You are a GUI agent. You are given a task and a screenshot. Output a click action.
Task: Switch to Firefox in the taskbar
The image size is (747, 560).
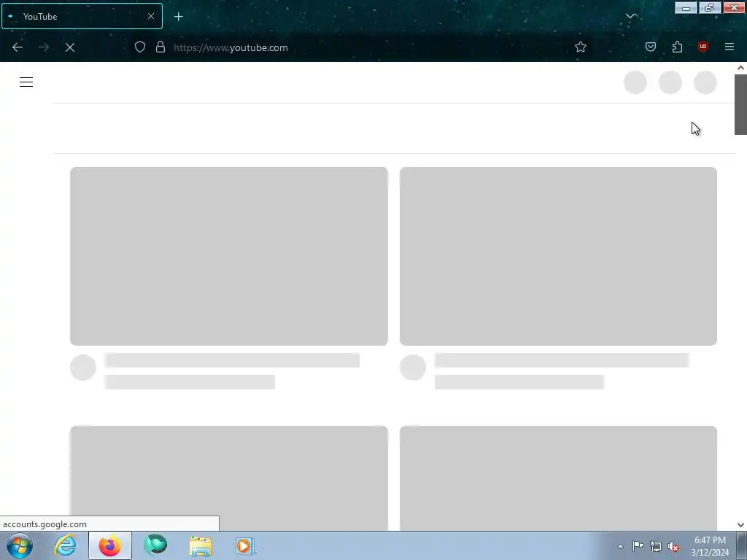coord(110,545)
